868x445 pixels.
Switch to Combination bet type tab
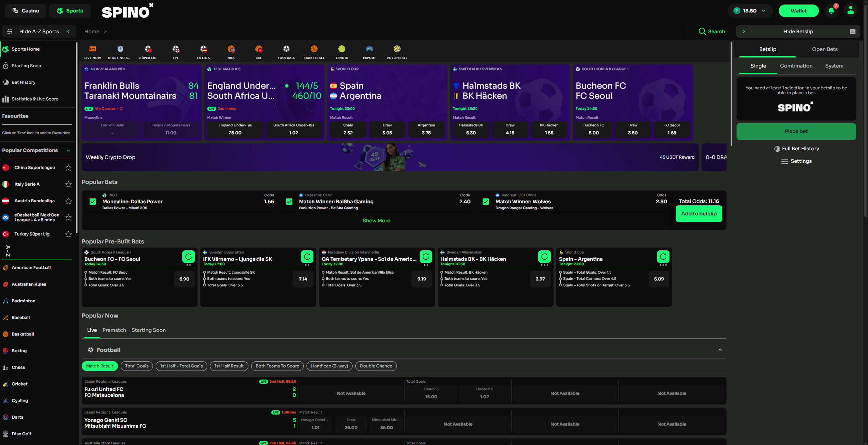click(796, 66)
